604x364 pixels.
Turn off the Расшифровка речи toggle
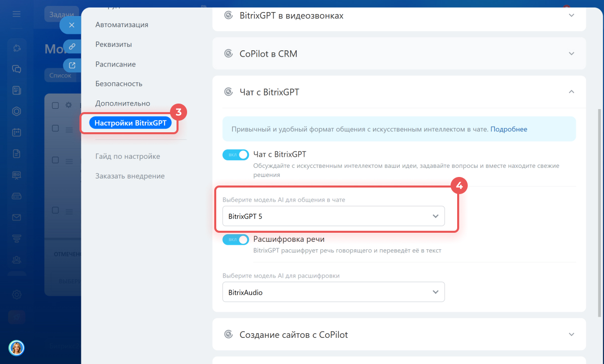click(235, 240)
